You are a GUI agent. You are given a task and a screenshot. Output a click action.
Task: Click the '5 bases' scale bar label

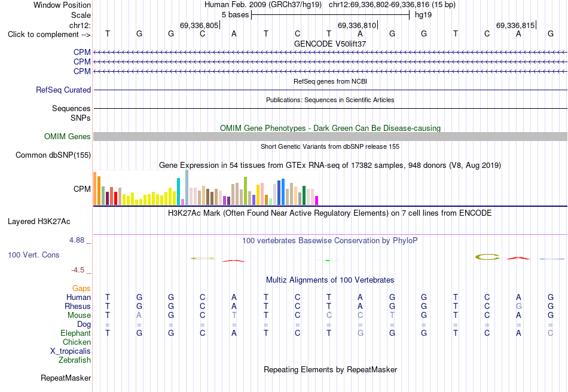tap(235, 15)
